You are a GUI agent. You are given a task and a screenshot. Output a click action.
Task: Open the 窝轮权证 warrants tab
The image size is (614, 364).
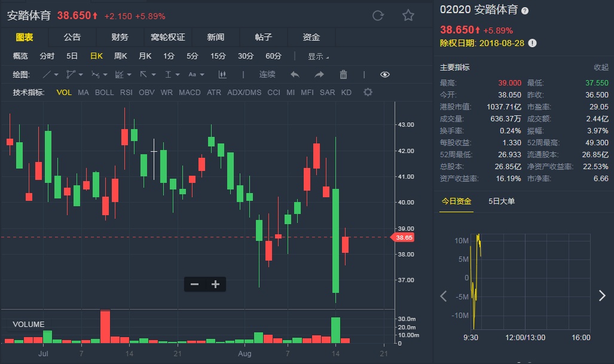pos(167,37)
